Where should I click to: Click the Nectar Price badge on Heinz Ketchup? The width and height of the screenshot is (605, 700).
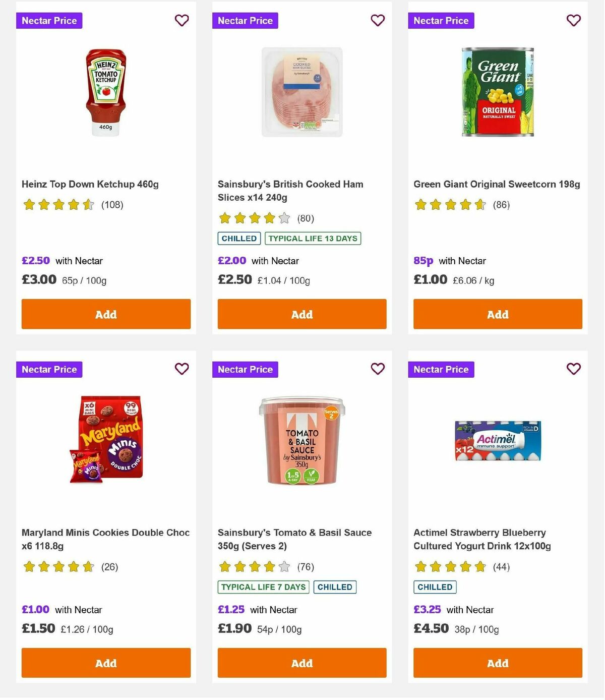[49, 21]
